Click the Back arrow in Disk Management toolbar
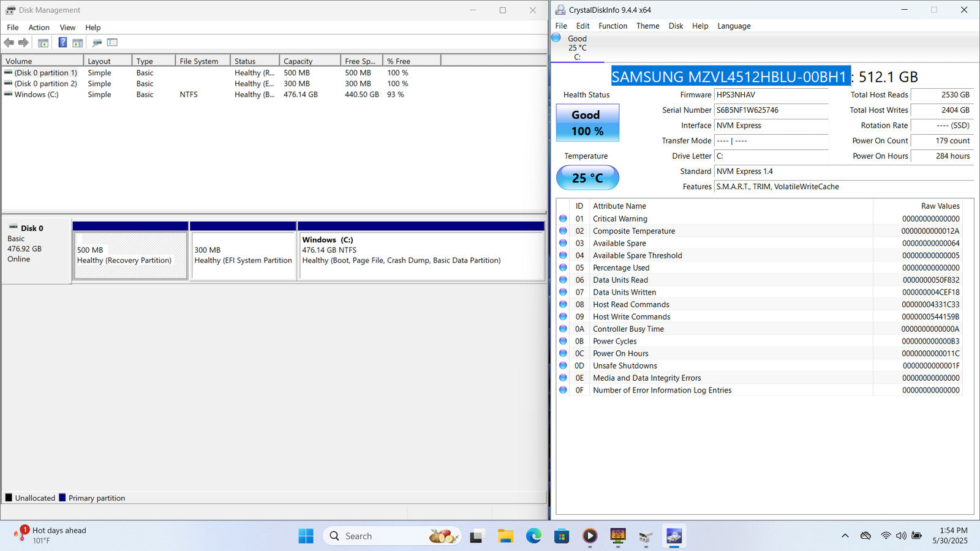980x551 pixels. coord(9,43)
